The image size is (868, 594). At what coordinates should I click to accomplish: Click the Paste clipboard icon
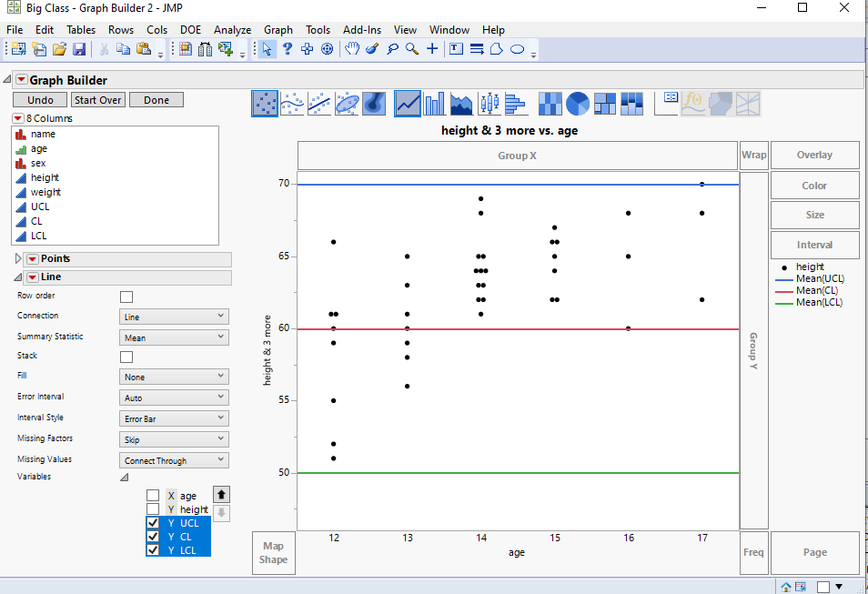[x=144, y=49]
